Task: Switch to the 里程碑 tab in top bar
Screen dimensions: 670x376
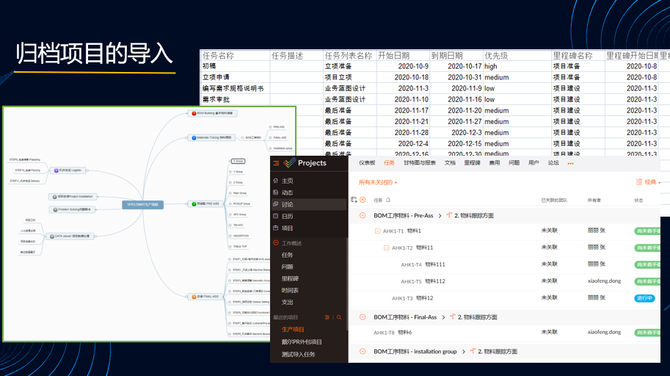Action: [x=472, y=163]
